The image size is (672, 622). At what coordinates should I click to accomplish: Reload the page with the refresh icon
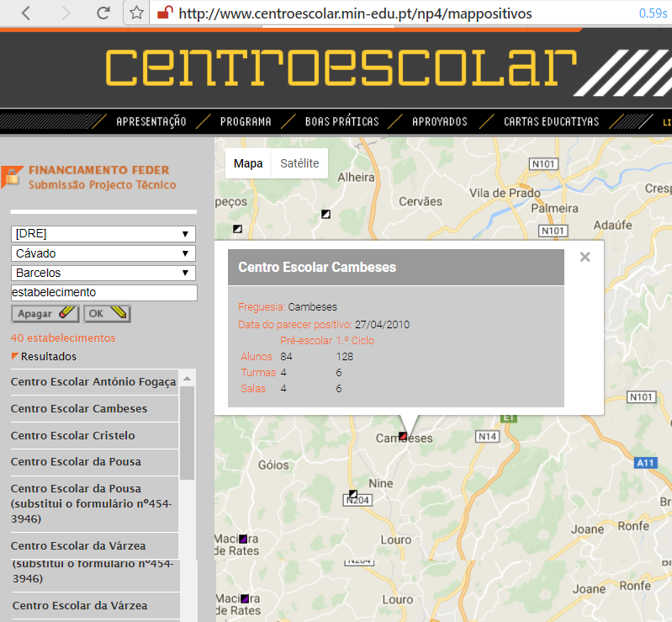pos(103,13)
